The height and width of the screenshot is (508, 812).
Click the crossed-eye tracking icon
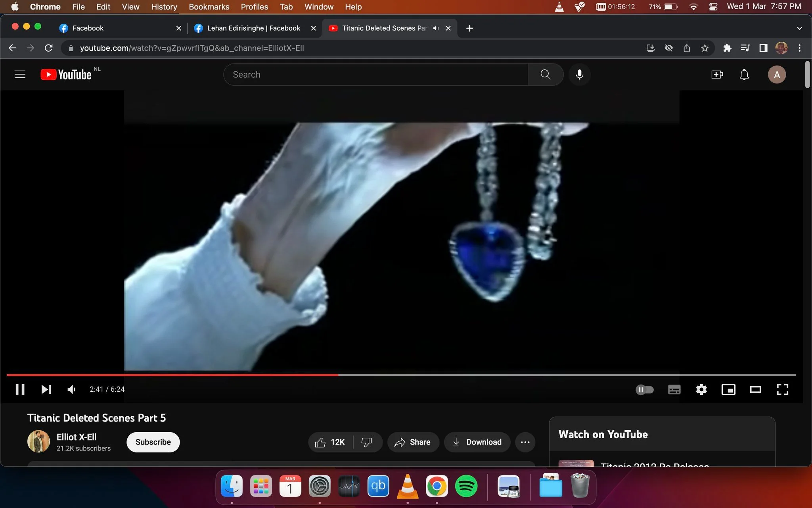[x=668, y=48]
